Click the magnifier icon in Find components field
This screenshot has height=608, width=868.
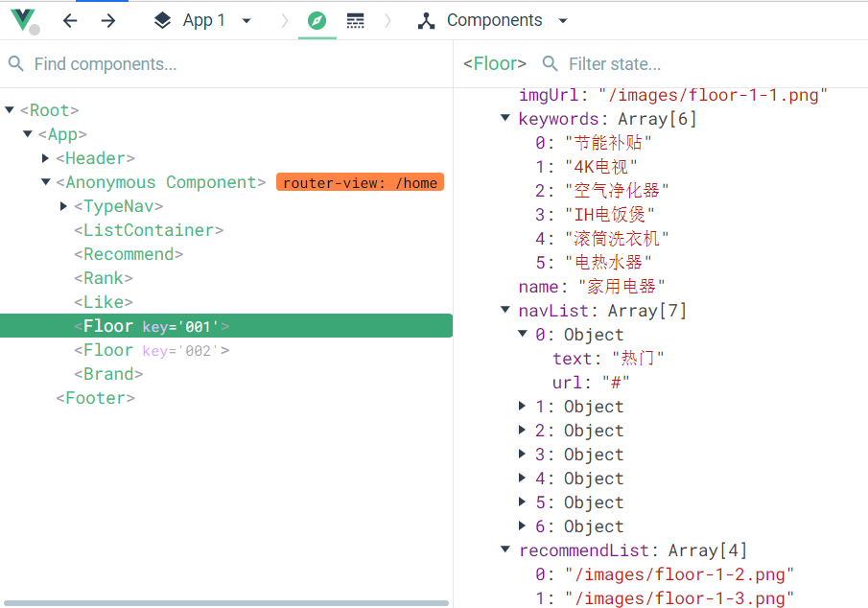coord(14,63)
